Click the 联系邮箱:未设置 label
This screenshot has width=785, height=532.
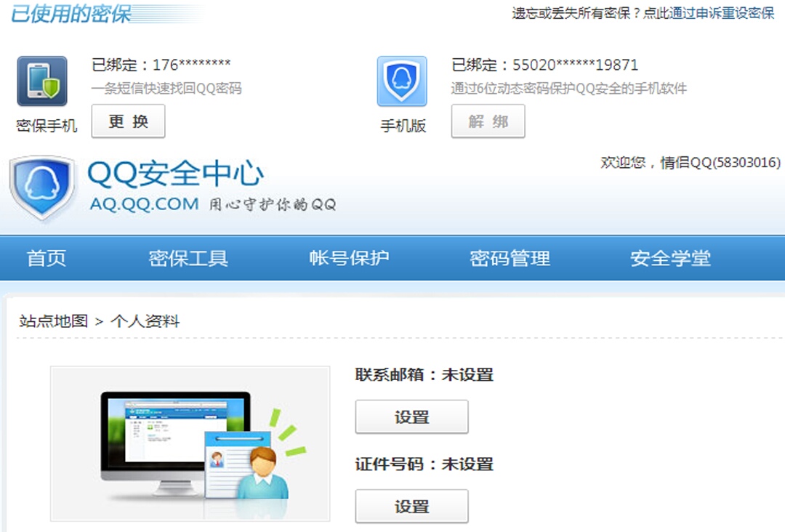click(424, 374)
